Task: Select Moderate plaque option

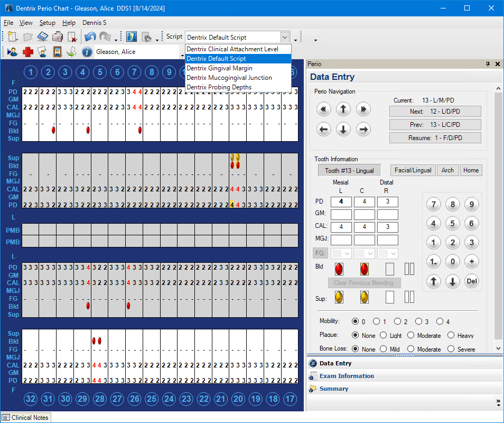Action: [x=410, y=336]
